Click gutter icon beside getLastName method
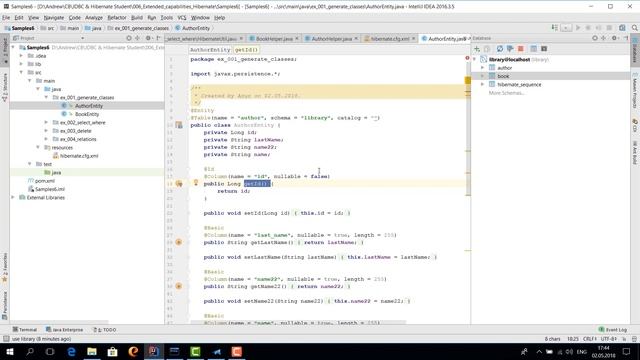Viewport: 640px width, 360px height. [179, 242]
